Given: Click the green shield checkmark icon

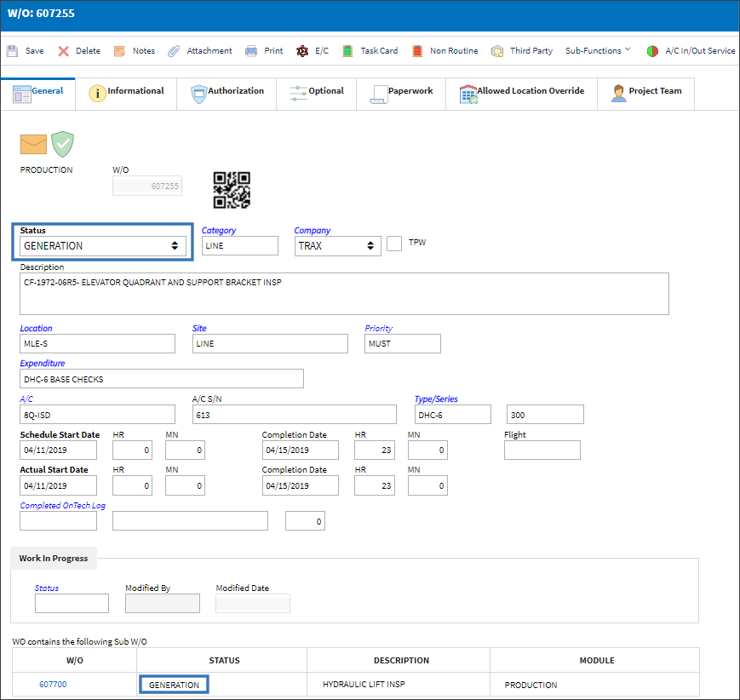Looking at the screenshot, I should point(63,144).
